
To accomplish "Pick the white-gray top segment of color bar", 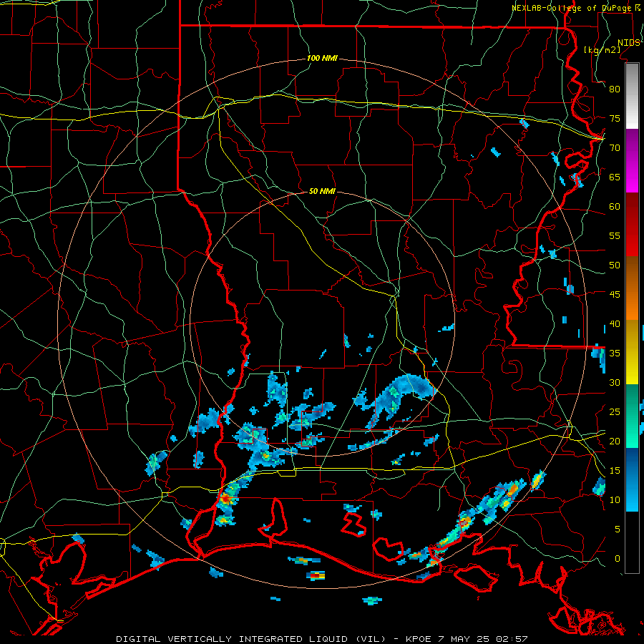I will pyautogui.click(x=632, y=97).
